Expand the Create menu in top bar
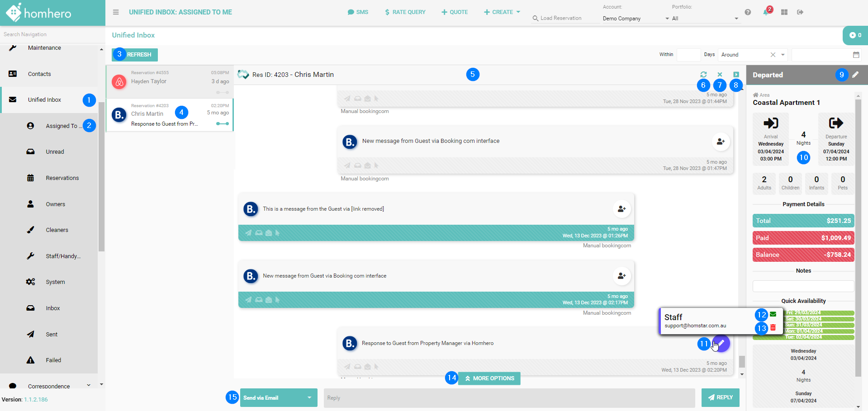The height and width of the screenshot is (411, 868). click(502, 12)
